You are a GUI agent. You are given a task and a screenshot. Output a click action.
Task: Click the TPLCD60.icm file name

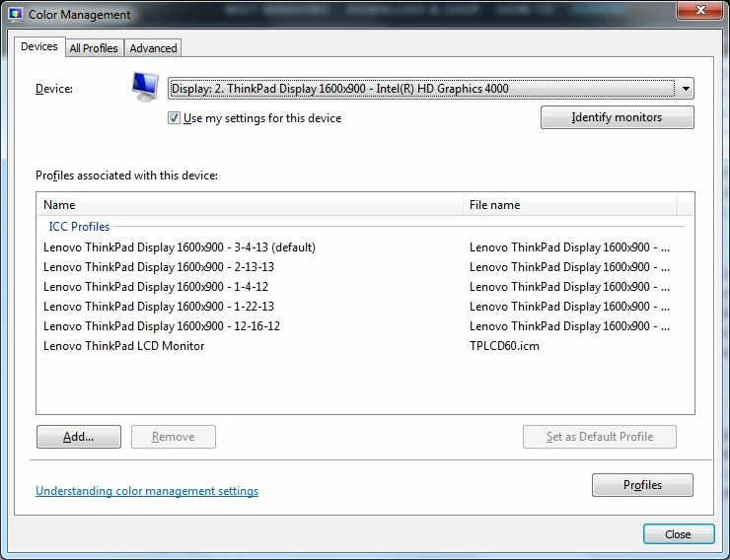[504, 346]
